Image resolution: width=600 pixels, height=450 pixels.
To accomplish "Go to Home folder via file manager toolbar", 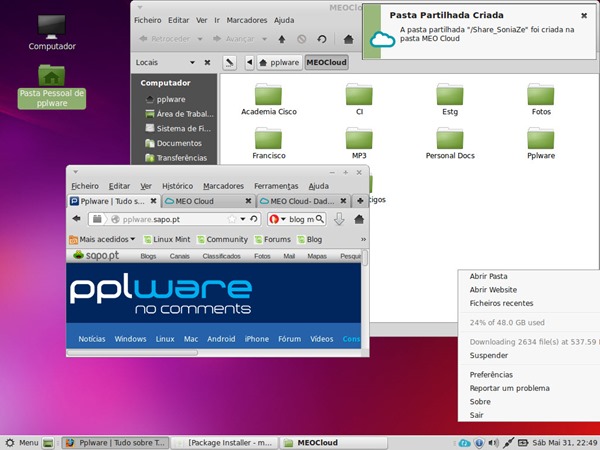I will click(x=348, y=39).
